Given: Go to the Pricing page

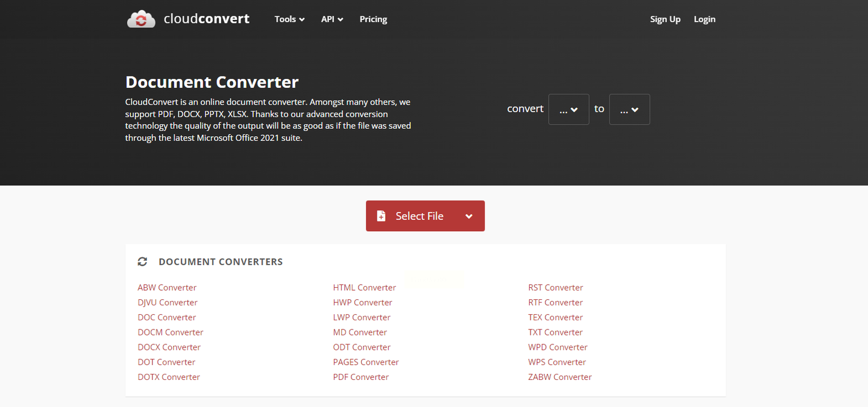Looking at the screenshot, I should (373, 19).
